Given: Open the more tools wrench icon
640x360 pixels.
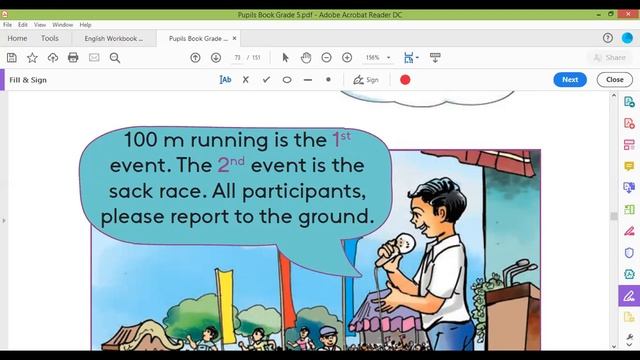Looking at the screenshot, I should coord(629,337).
